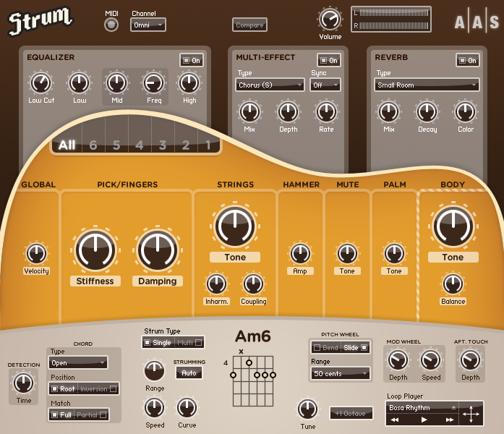Click the Body Balance knob
Image resolution: width=504 pixels, height=434 pixels.
coord(453,284)
